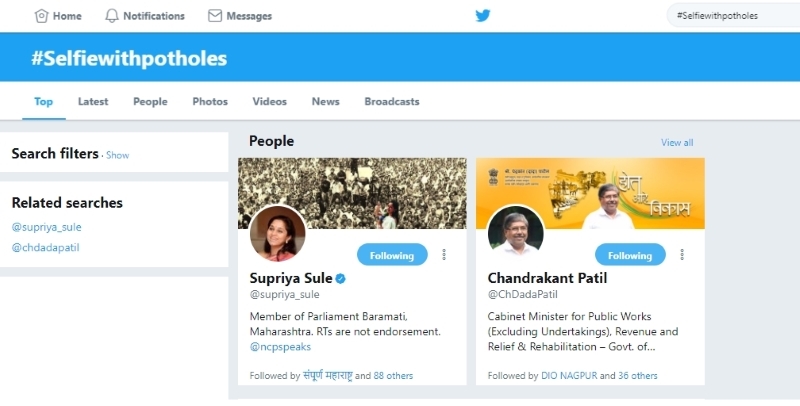Image resolution: width=800 pixels, height=406 pixels.
Task: Switch to the Latest tab
Action: pos(93,101)
